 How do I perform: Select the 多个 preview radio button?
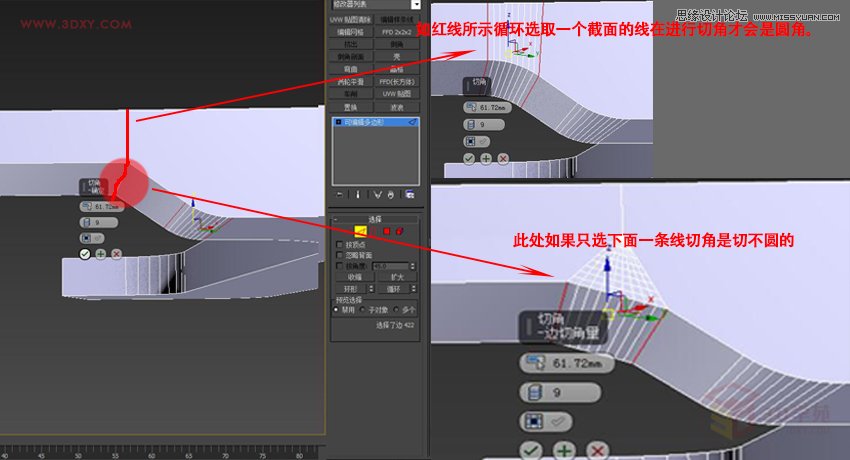396,310
